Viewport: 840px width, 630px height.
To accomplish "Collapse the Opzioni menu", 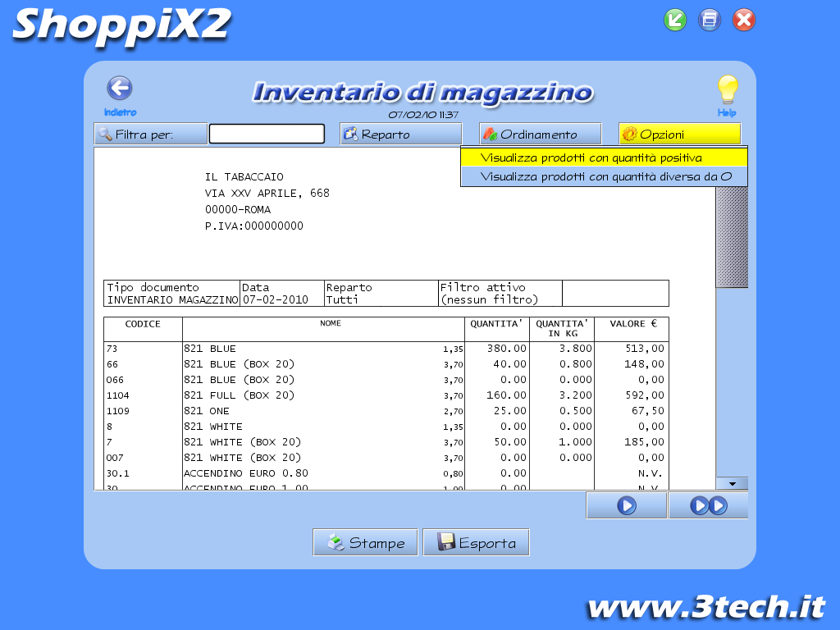I will pyautogui.click(x=679, y=134).
